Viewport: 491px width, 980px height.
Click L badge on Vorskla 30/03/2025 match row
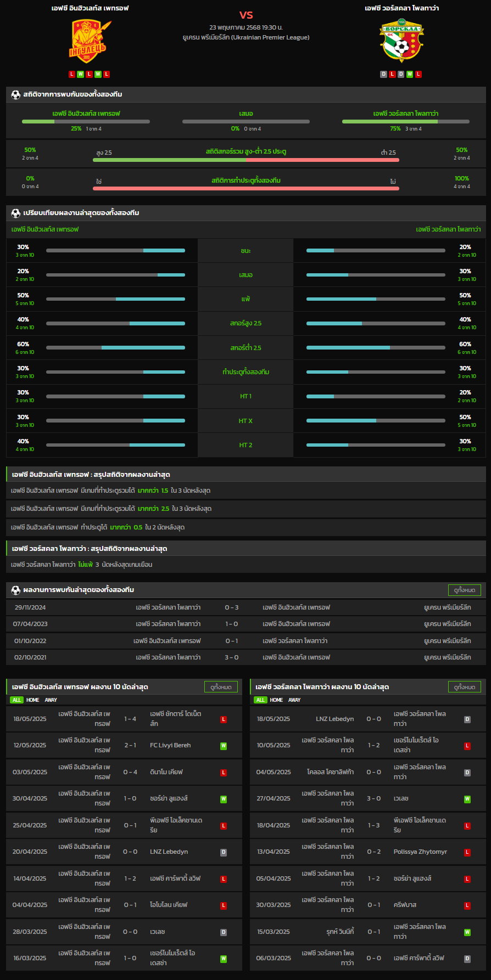[467, 905]
